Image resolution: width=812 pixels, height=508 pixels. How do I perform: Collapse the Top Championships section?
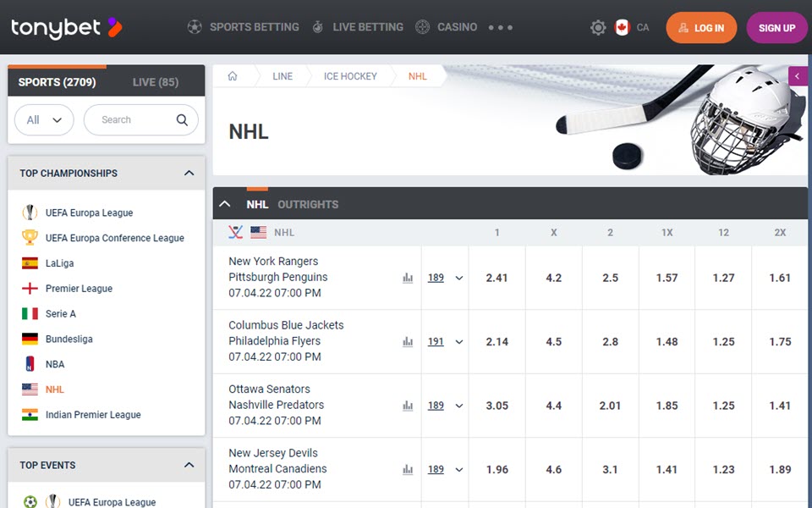pos(189,173)
